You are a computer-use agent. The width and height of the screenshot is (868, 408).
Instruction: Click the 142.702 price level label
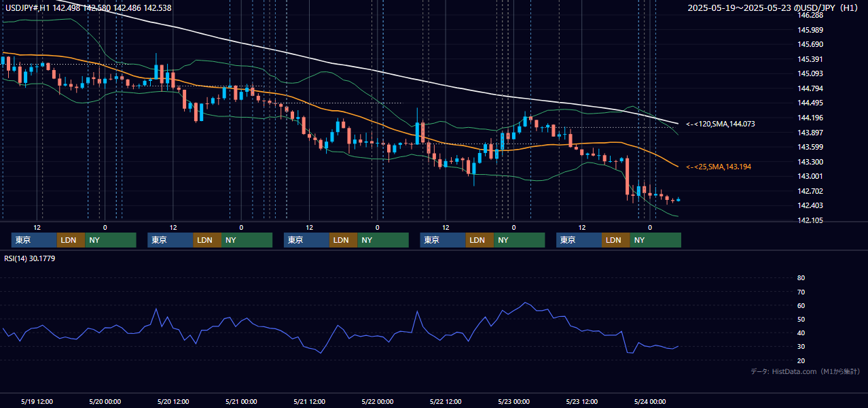coord(810,191)
